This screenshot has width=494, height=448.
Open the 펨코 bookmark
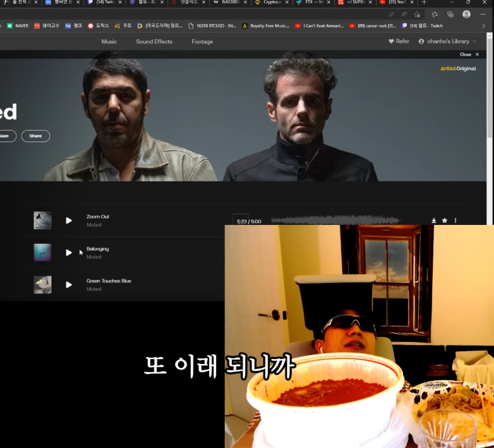click(x=73, y=26)
